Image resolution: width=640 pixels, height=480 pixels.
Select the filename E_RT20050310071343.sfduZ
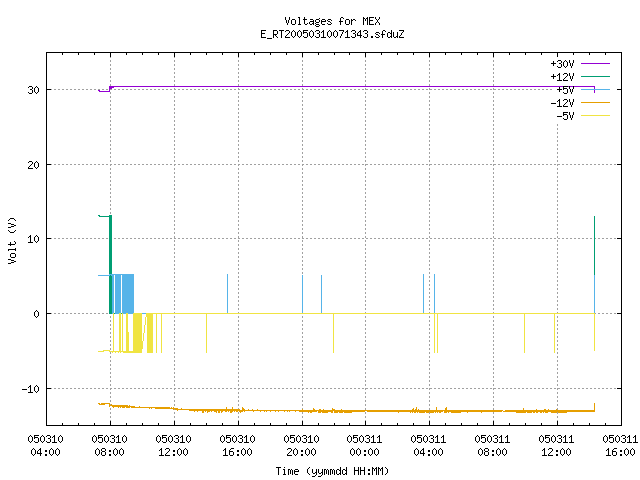(332, 34)
